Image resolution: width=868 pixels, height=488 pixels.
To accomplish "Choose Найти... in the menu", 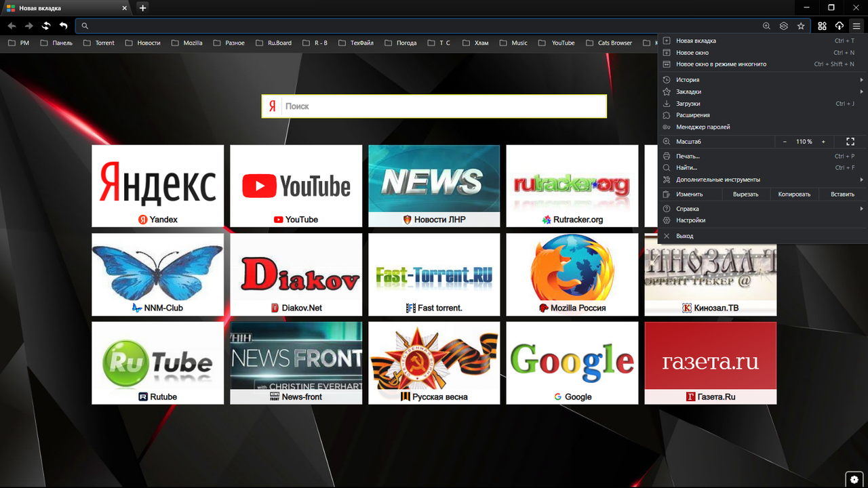I will (x=763, y=167).
